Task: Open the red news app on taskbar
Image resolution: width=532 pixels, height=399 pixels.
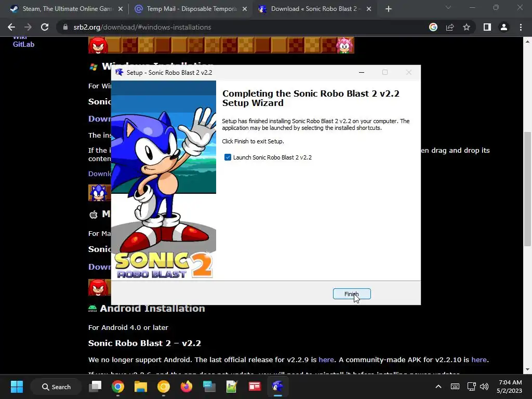Action: point(255,387)
